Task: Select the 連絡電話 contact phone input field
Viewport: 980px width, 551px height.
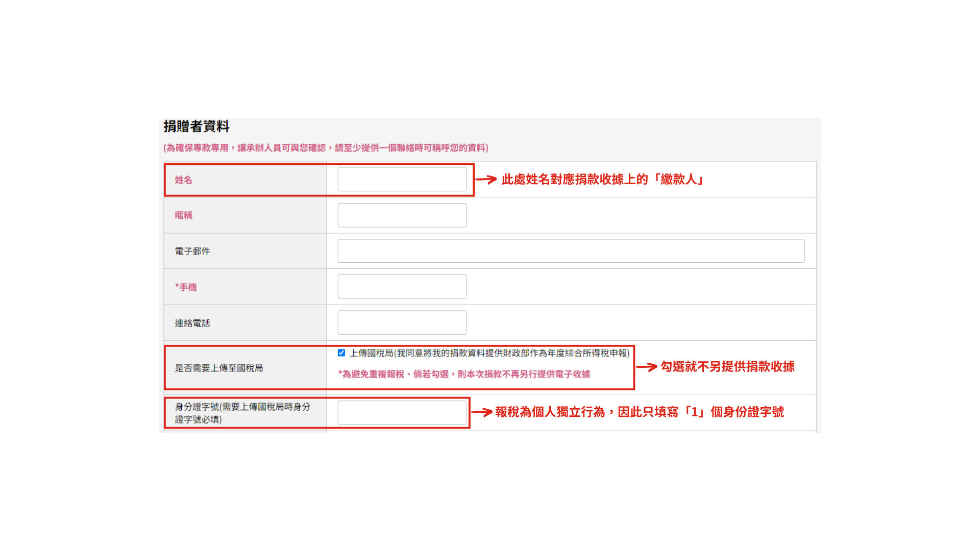Action: (x=402, y=322)
